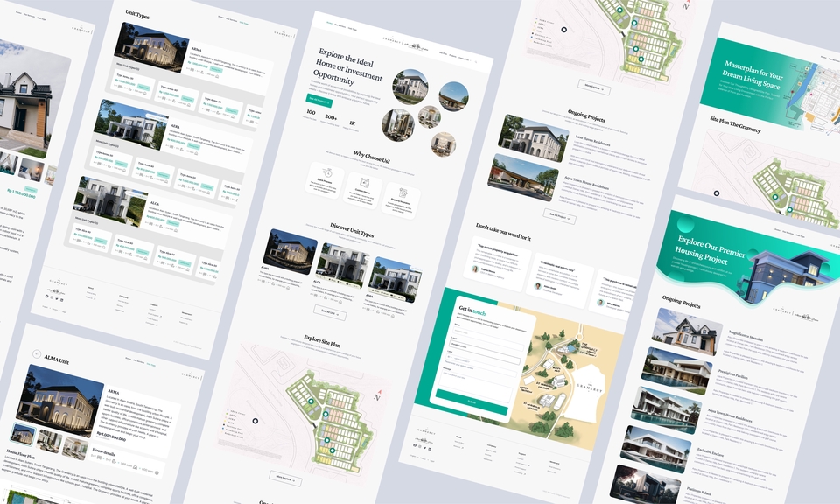840x504 pixels.
Task: Click the Message box in Get in touch form
Action: tap(476, 386)
